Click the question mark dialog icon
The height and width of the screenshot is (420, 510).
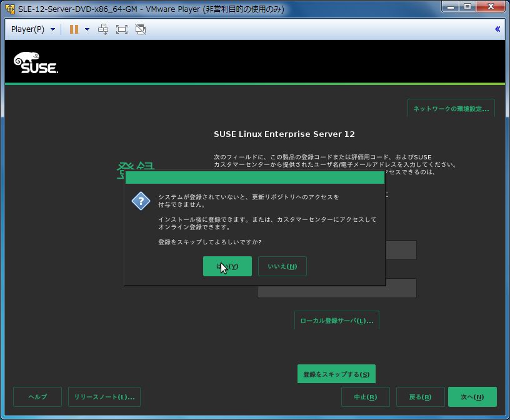coord(141,201)
